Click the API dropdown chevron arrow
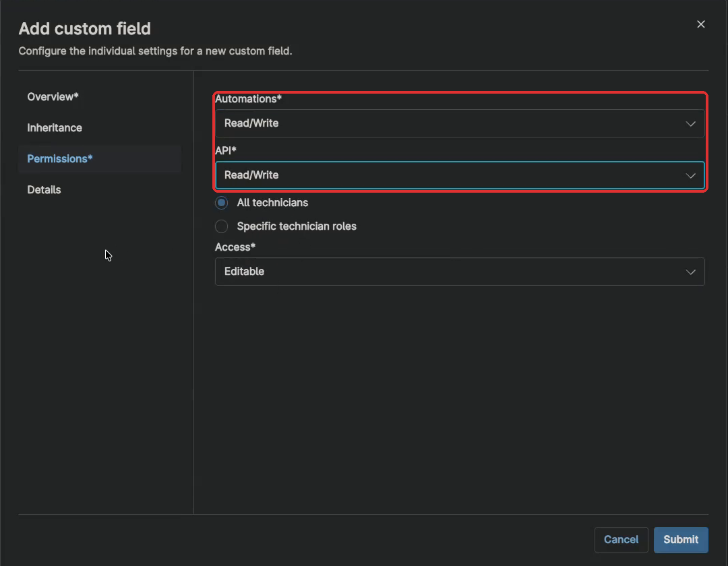Image resolution: width=728 pixels, height=566 pixels. [x=690, y=176]
